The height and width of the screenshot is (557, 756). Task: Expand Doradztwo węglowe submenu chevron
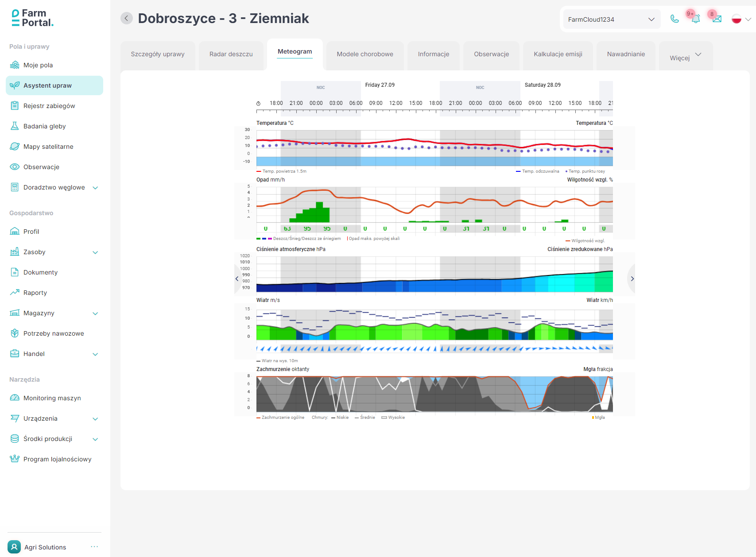95,188
